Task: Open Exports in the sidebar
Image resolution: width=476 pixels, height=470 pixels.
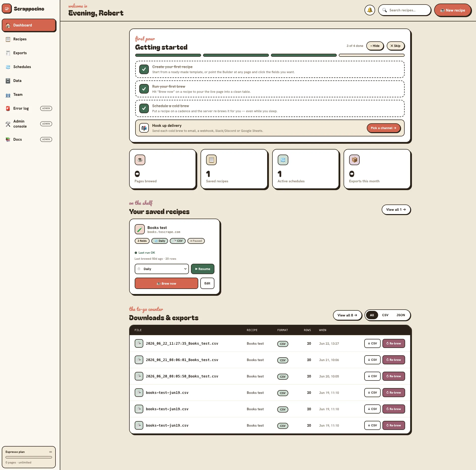Action: coord(29,53)
